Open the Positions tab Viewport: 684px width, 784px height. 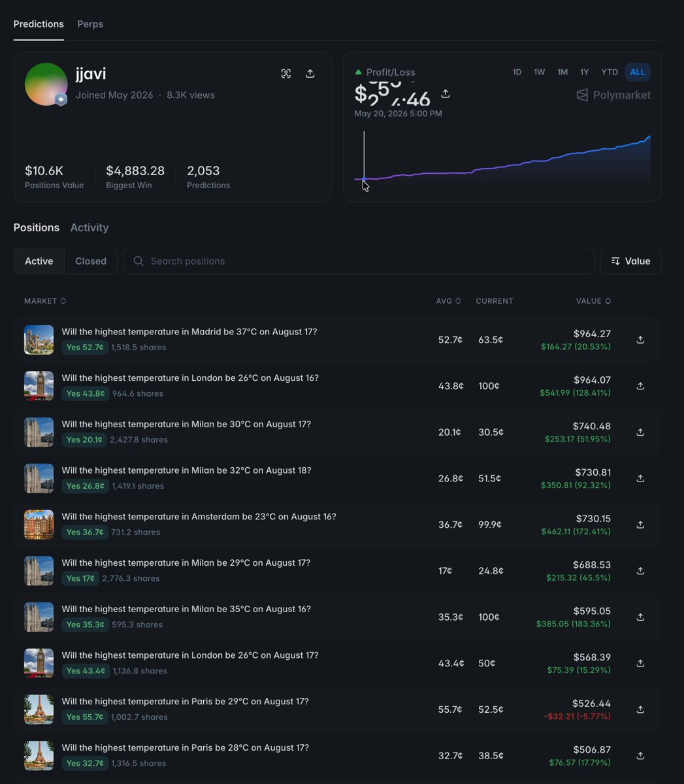37,227
